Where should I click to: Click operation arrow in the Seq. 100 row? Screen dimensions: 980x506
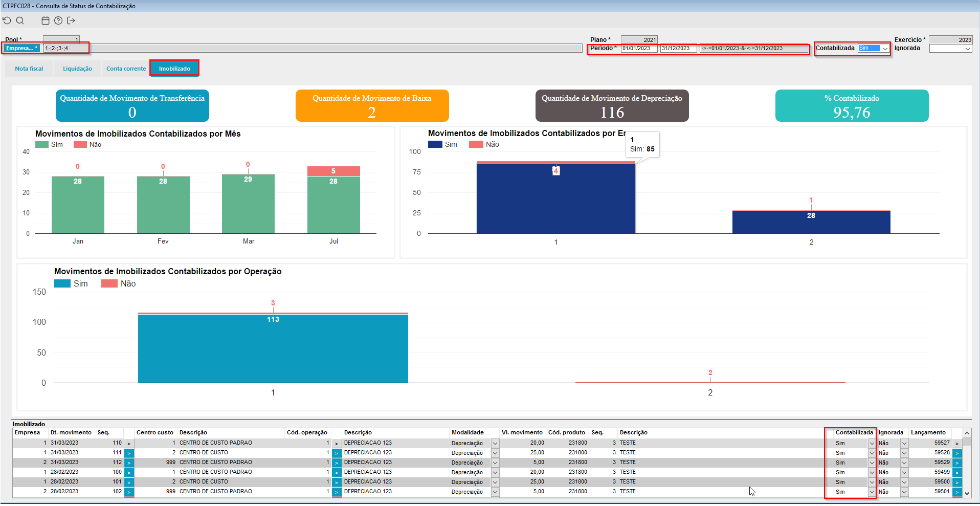(x=337, y=473)
